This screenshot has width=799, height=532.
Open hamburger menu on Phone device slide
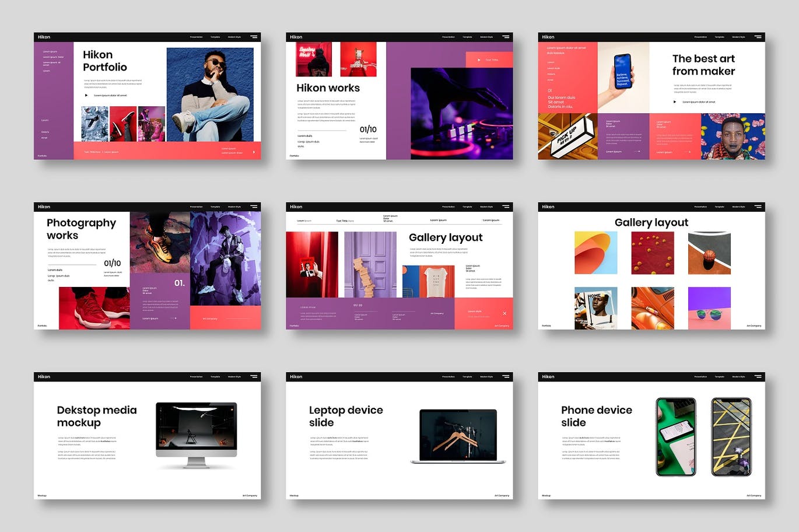[758, 377]
